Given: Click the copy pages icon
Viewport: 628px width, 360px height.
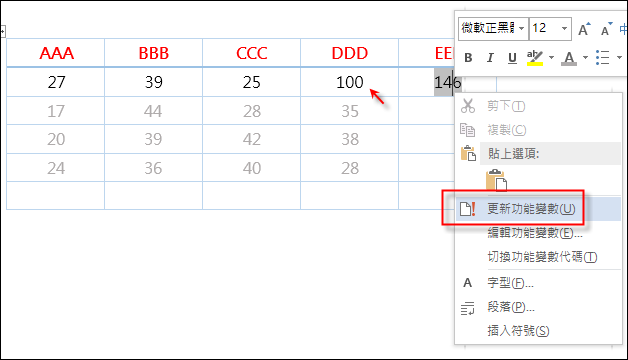Looking at the screenshot, I should (x=467, y=130).
